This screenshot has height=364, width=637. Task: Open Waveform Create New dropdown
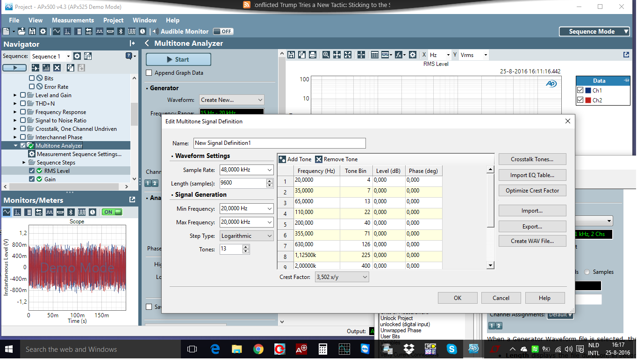232,100
